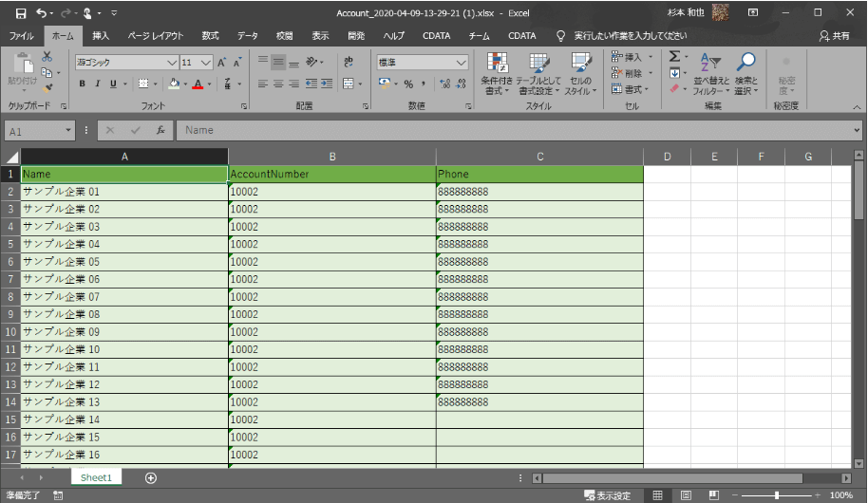Open the font size dropdown
This screenshot has width=868, height=503.
coord(206,63)
